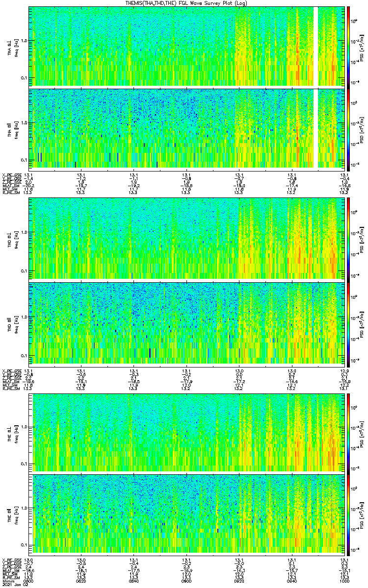Click the 'X_RE_GSE' row label under the THE panels
368x588 pixels.
click(12, 560)
